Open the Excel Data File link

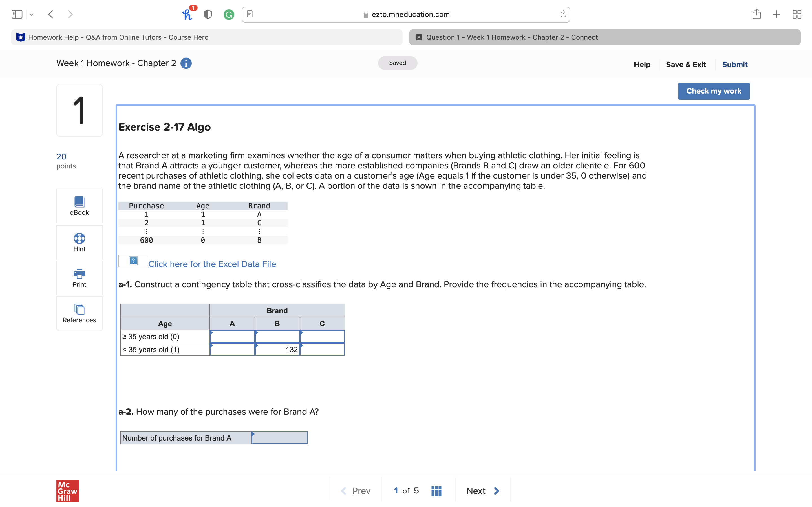pos(212,264)
